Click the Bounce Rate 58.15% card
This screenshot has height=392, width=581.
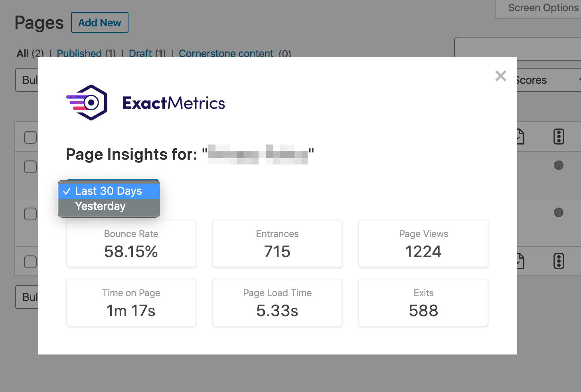[131, 244]
